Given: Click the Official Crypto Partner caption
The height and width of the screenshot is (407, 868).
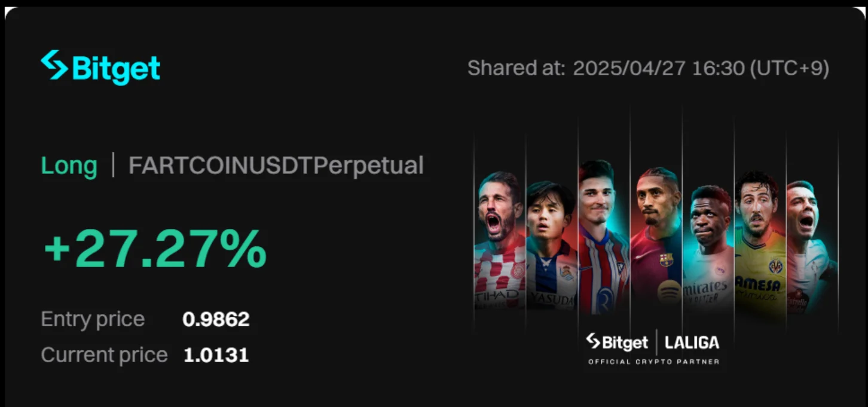Looking at the screenshot, I should point(653,362).
